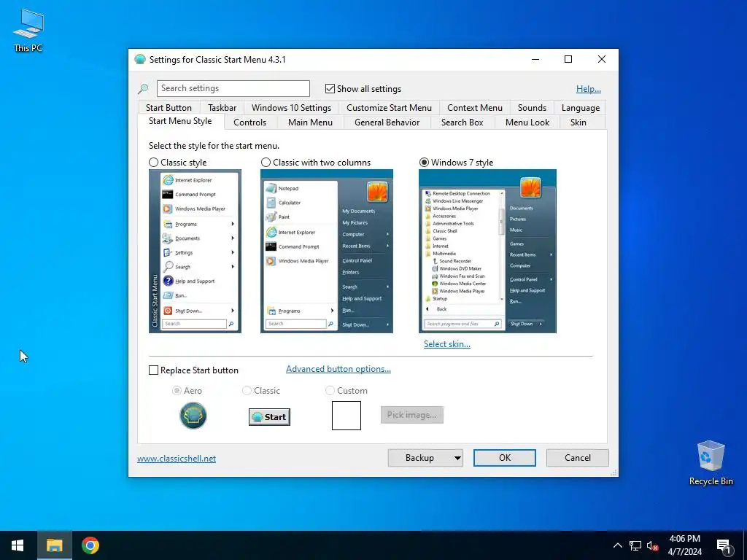Click the Classic Shell icon in title bar

(x=139, y=60)
